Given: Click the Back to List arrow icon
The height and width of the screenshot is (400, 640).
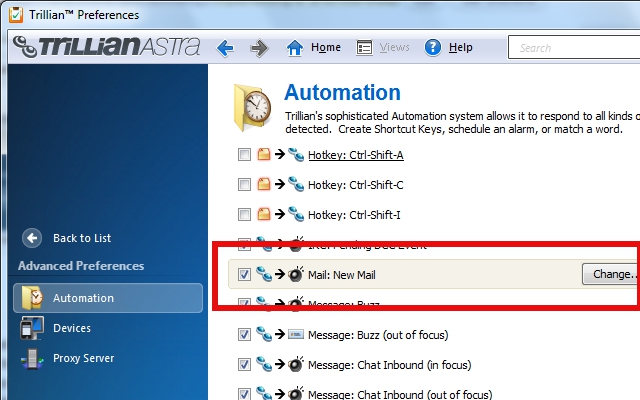Looking at the screenshot, I should pyautogui.click(x=32, y=238).
